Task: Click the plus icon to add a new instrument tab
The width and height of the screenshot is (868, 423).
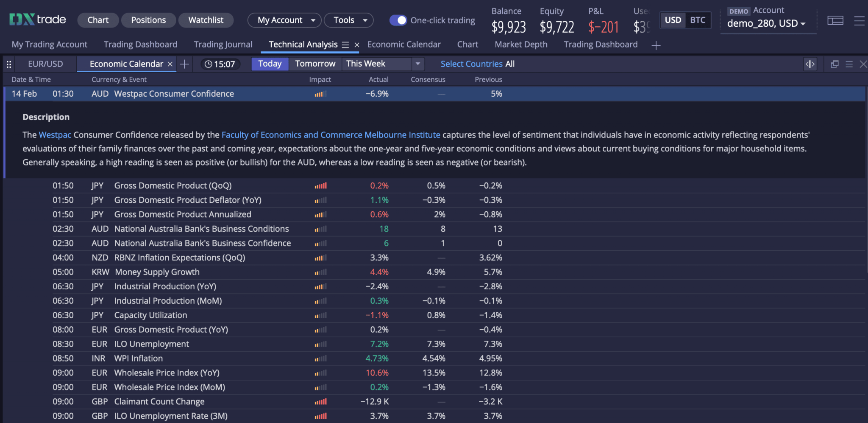Action: [x=184, y=64]
